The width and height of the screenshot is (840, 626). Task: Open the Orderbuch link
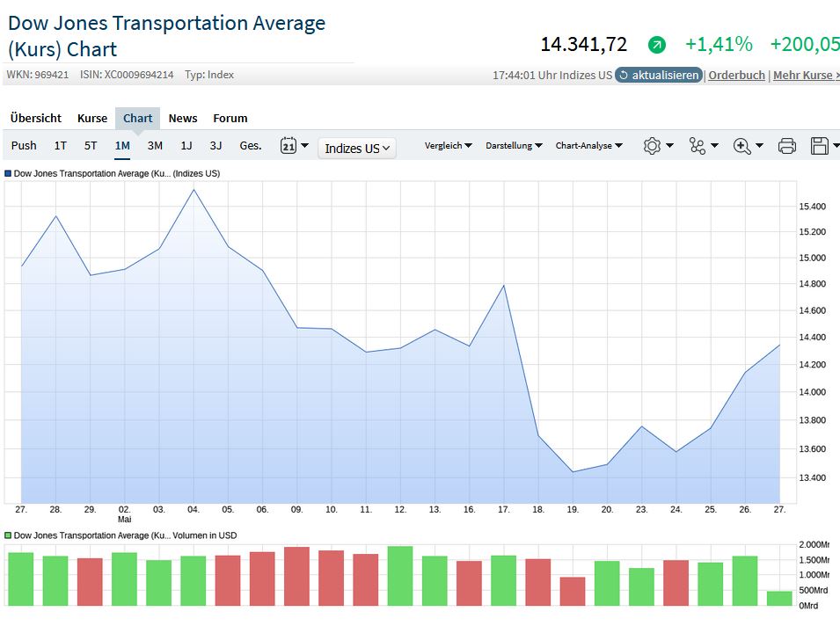coord(736,76)
